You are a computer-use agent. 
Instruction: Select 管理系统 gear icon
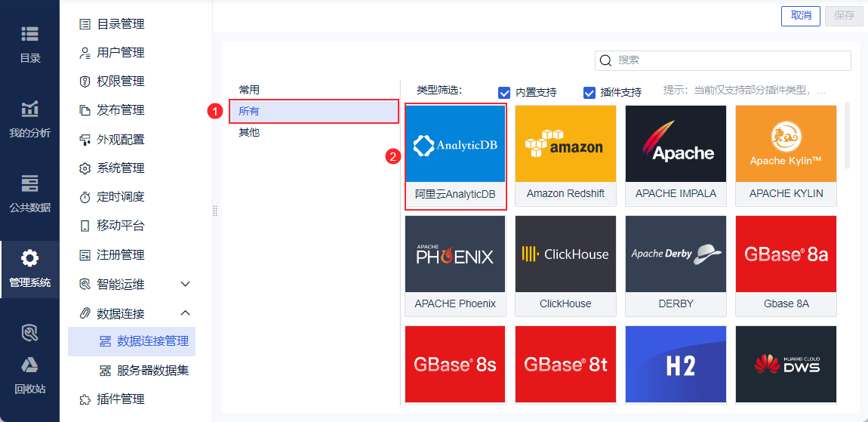(30, 258)
